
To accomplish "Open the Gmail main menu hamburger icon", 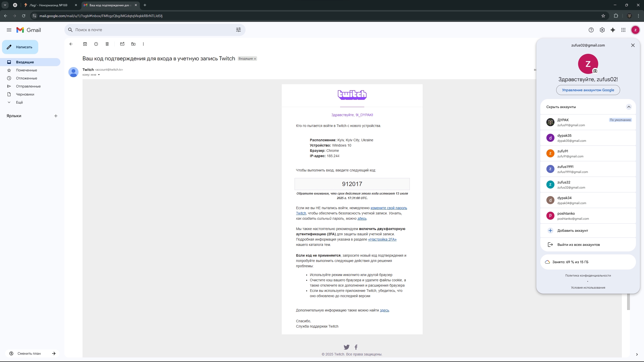I will pos(9,30).
